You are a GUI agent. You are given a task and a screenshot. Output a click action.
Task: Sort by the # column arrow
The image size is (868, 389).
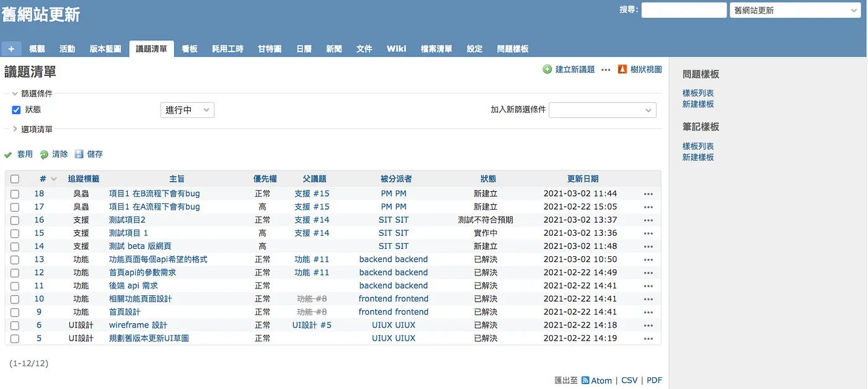[x=54, y=179]
